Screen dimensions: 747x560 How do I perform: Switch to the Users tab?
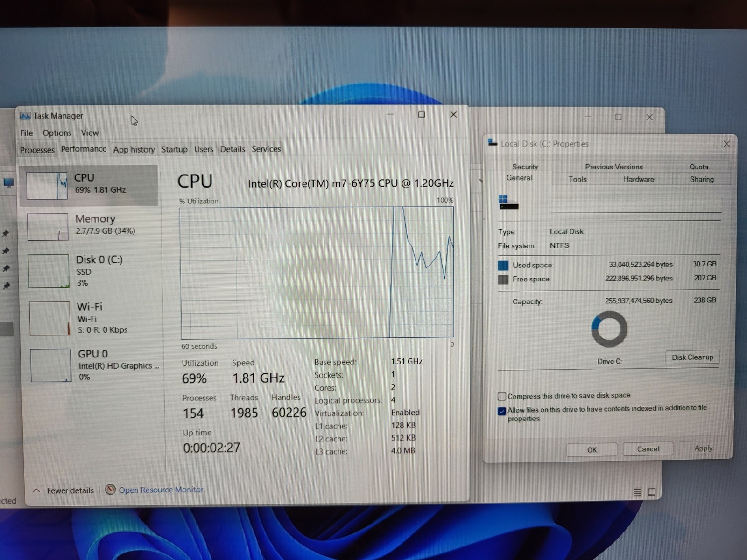[x=204, y=149]
